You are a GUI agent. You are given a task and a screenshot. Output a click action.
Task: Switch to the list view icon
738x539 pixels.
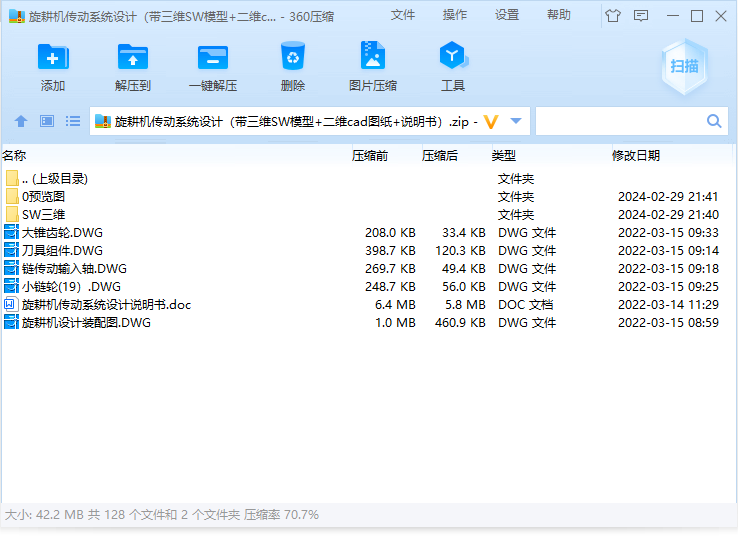(x=72, y=121)
